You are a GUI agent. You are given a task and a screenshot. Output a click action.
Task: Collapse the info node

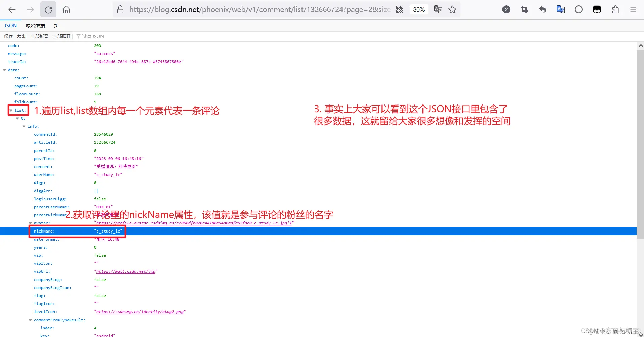pos(24,126)
